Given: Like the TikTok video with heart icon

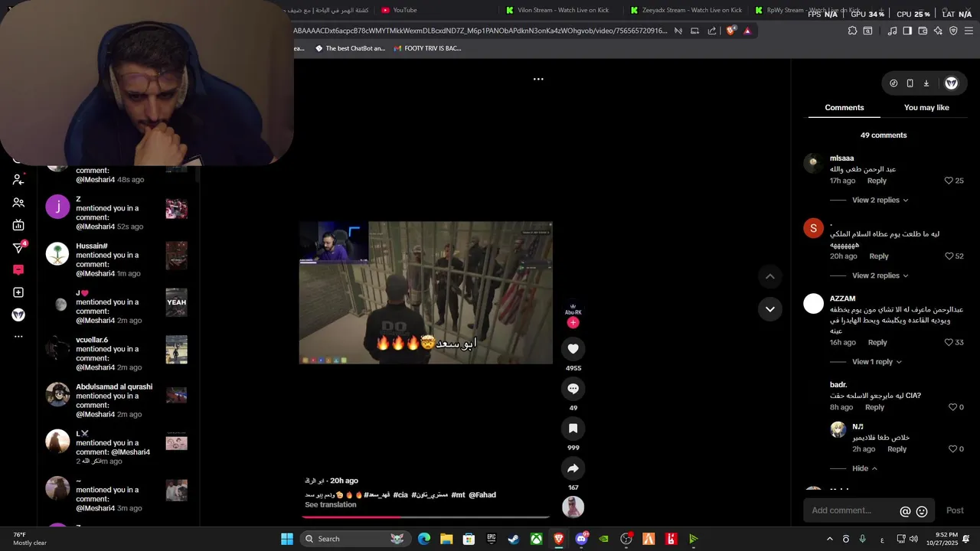Looking at the screenshot, I should tap(573, 349).
